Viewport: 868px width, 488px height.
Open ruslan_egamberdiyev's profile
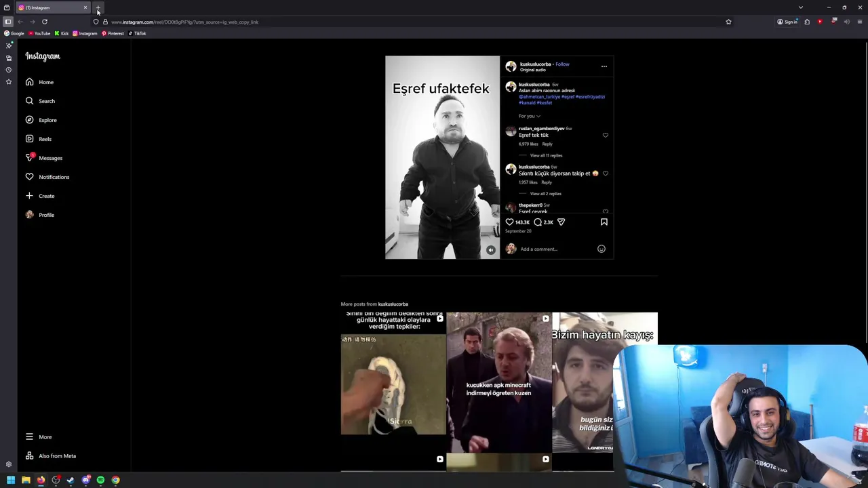point(541,129)
